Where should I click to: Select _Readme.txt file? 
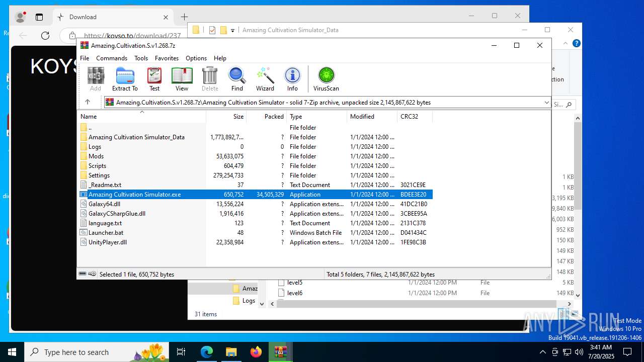pyautogui.click(x=256, y=185)
